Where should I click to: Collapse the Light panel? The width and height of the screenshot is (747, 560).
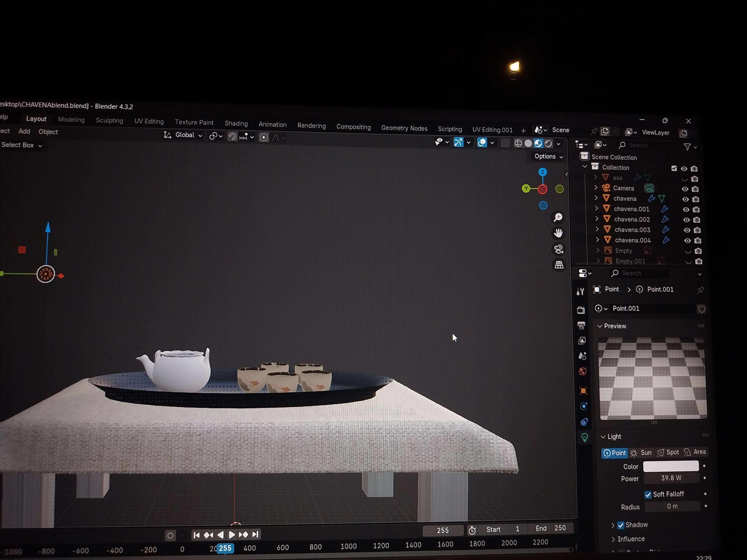[x=603, y=437]
